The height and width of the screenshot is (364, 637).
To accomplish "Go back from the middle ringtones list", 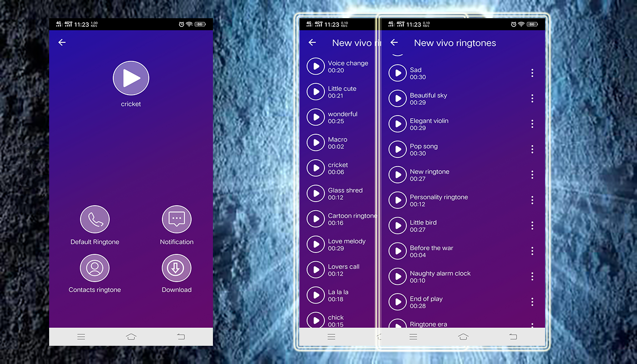I will pyautogui.click(x=312, y=42).
